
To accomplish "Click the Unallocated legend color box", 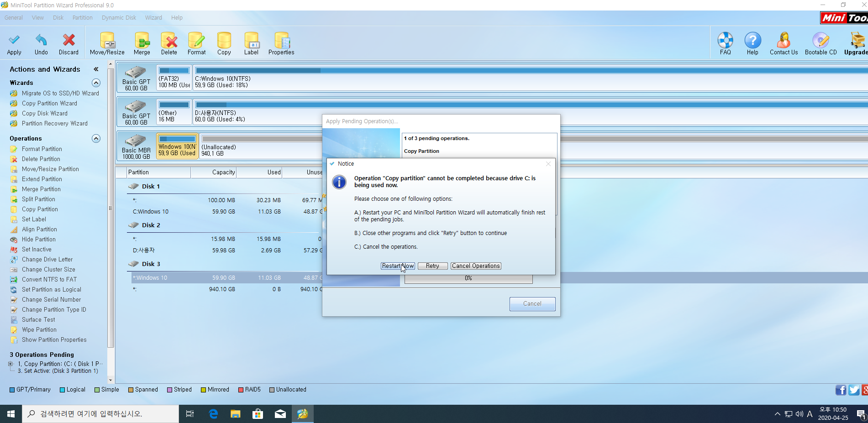I will [x=272, y=390].
